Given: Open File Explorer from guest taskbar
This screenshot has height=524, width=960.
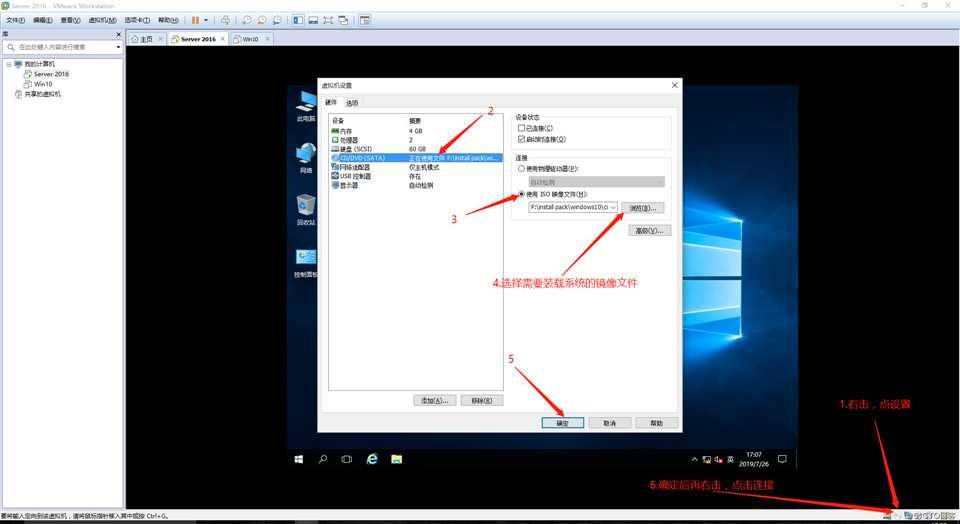Looking at the screenshot, I should pyautogui.click(x=396, y=459).
